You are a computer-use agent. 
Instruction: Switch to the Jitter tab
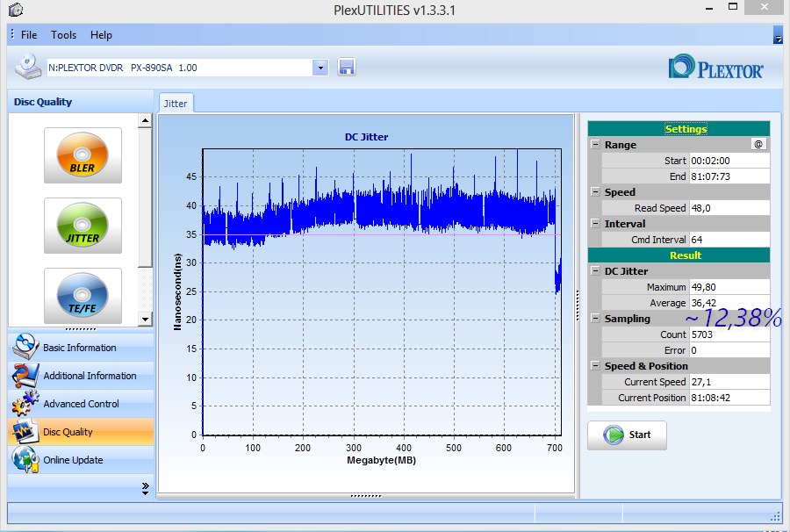click(x=176, y=104)
